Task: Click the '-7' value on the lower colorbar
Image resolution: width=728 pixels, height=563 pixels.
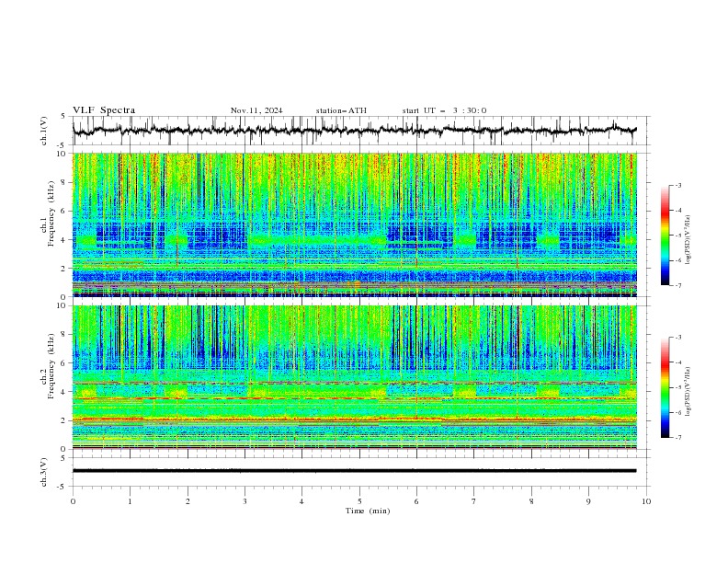Action: click(x=678, y=438)
